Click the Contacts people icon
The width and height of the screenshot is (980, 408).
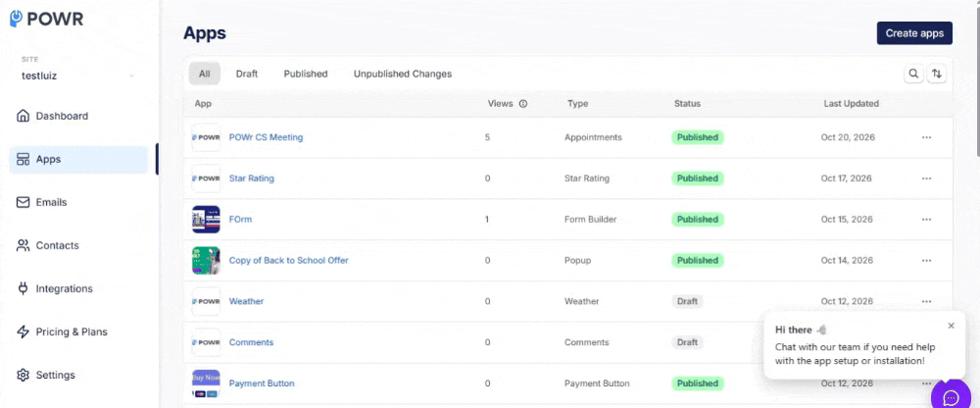24,245
